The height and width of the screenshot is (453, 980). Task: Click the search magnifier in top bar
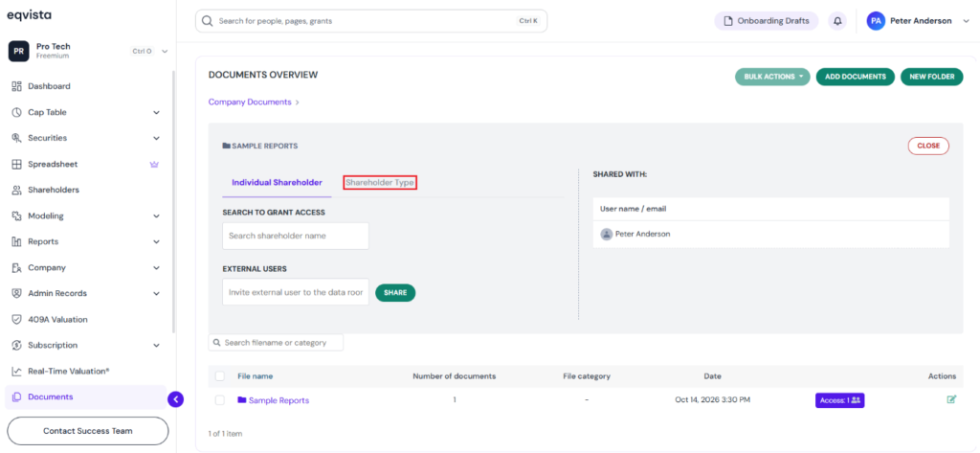(x=207, y=21)
